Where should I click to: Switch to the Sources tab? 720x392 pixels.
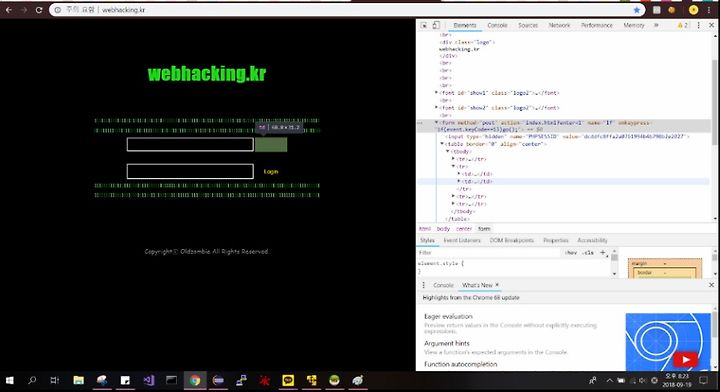pyautogui.click(x=528, y=25)
